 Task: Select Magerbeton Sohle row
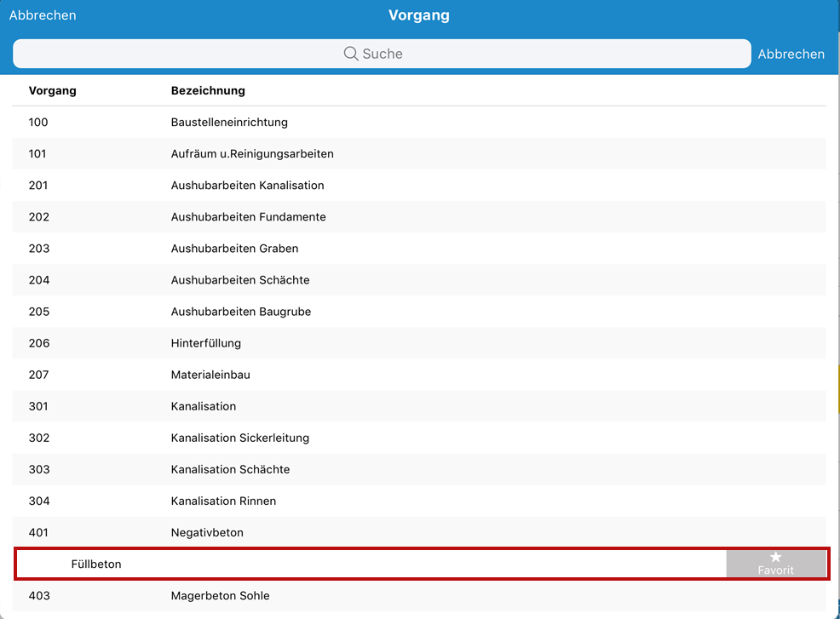pos(419,596)
